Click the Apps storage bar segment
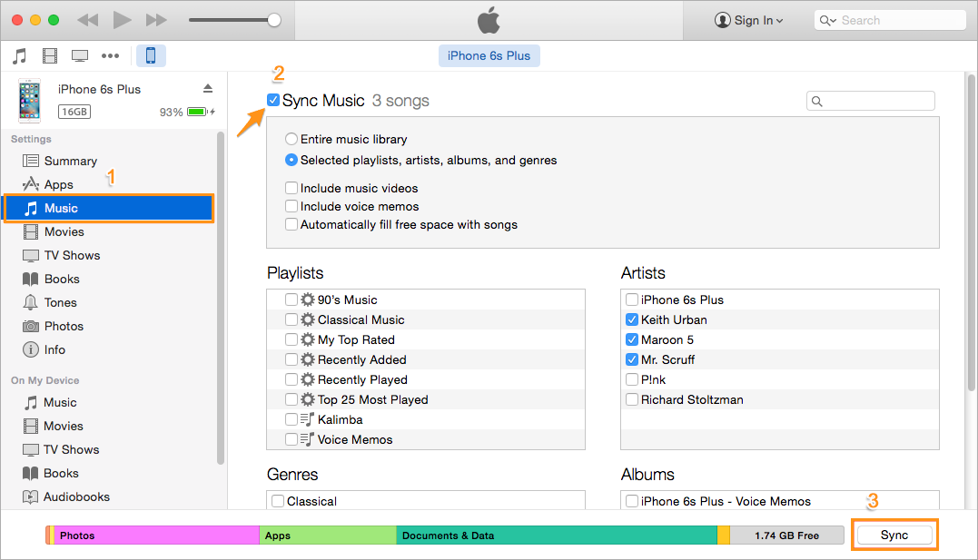 (x=328, y=535)
